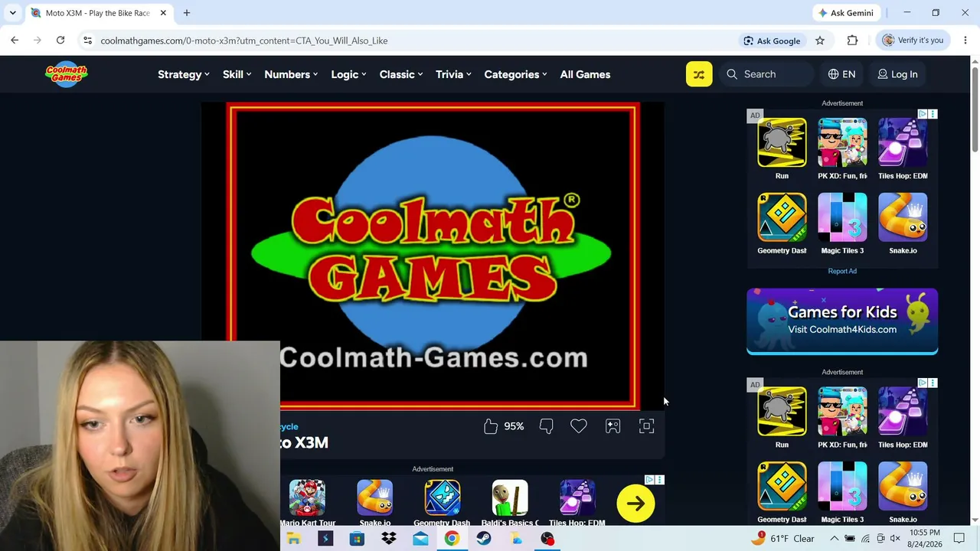Open the Mario Kart Tour ad thumbnail
The height and width of the screenshot is (551, 980).
[307, 498]
